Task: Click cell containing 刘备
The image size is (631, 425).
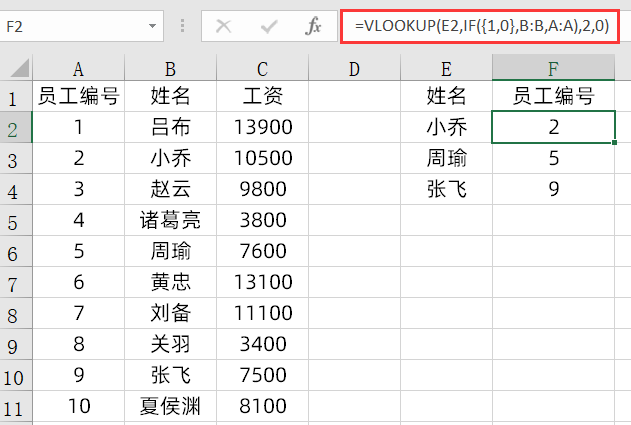Action: click(x=171, y=313)
